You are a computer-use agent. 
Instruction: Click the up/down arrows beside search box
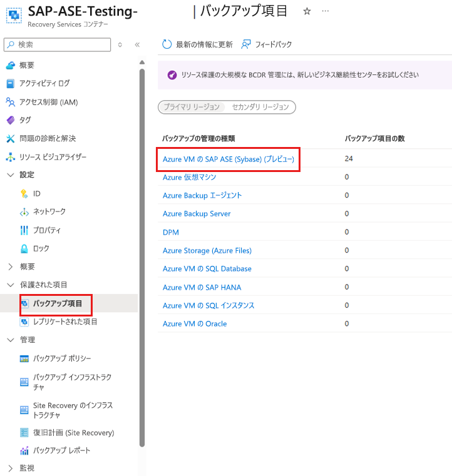[x=120, y=45]
